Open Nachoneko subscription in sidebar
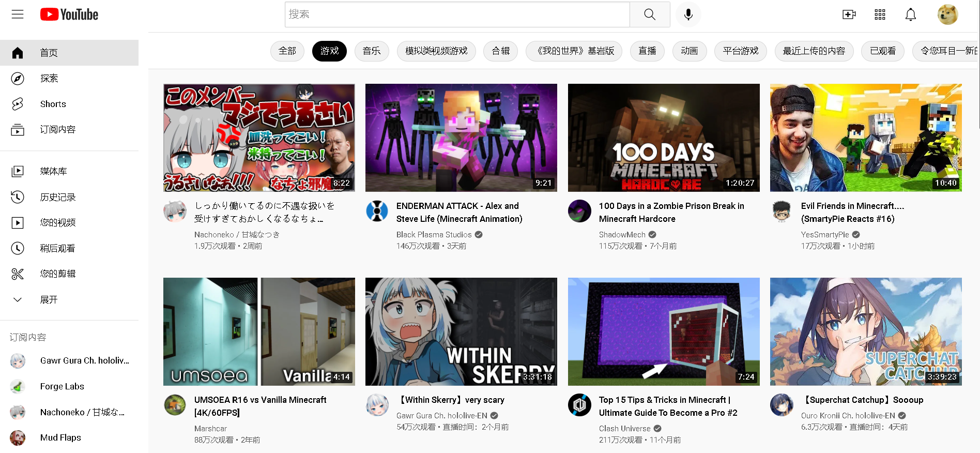This screenshot has width=980, height=453. (69, 412)
